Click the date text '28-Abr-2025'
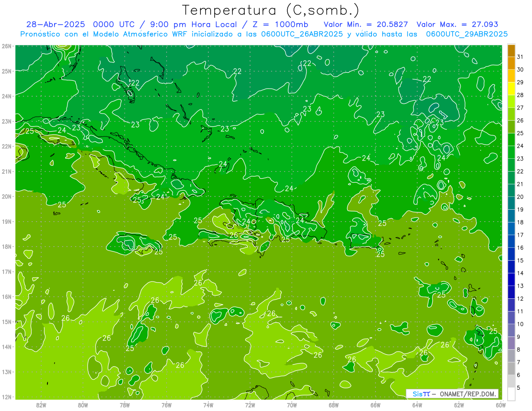Viewport: 532px width, 411px height. click(56, 24)
